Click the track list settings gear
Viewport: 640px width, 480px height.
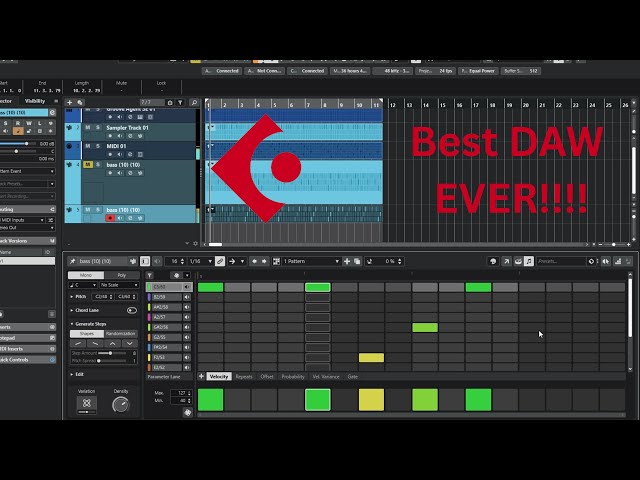pos(196,244)
